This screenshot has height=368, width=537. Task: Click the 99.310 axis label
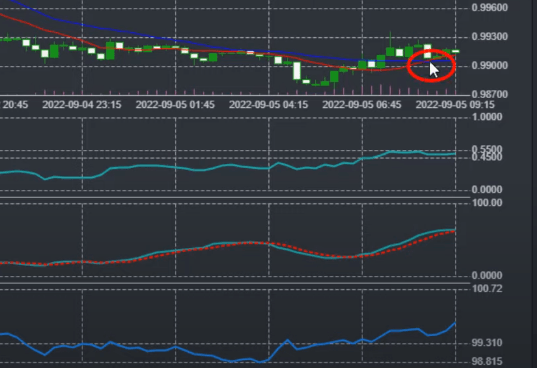coord(487,342)
